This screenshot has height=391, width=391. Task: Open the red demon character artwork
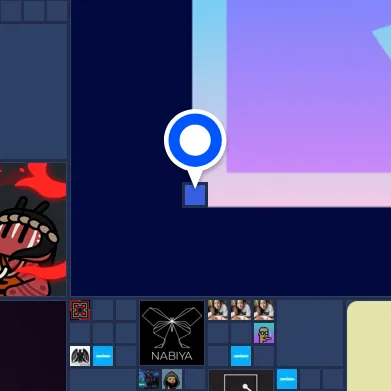click(x=33, y=229)
